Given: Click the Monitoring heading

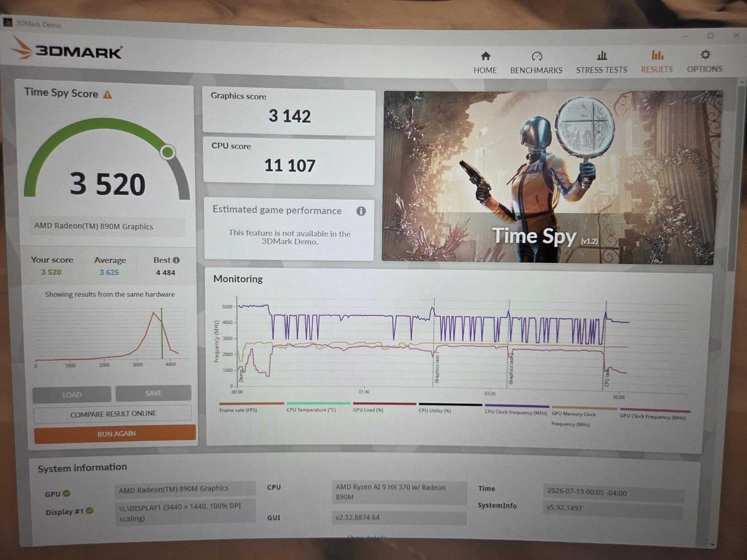Looking at the screenshot, I should [x=238, y=279].
